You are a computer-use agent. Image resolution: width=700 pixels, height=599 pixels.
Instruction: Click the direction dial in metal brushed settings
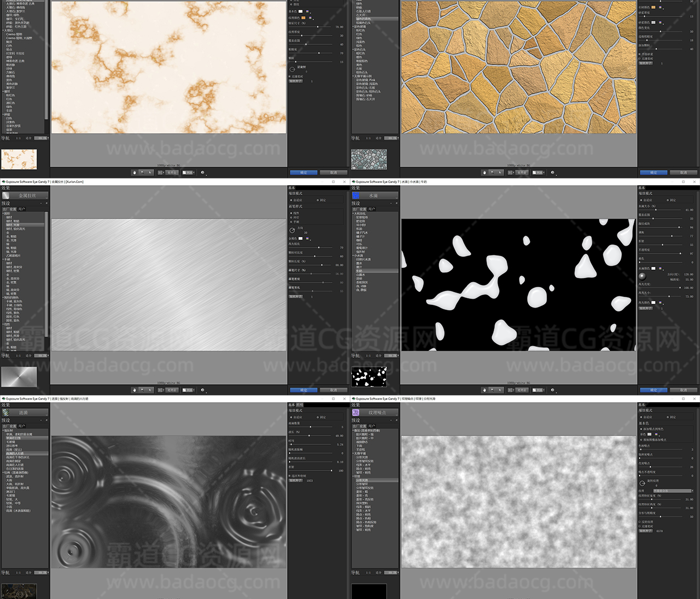point(292,230)
